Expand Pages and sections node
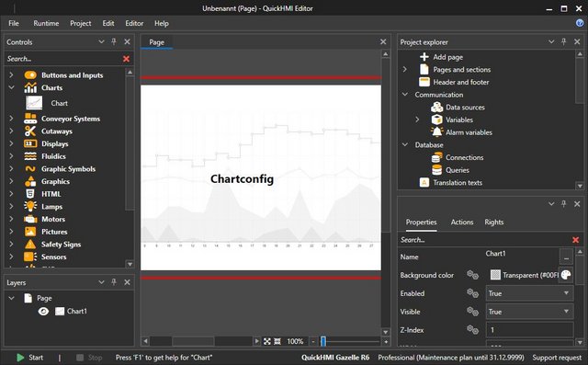This screenshot has height=365, width=588. (404, 69)
